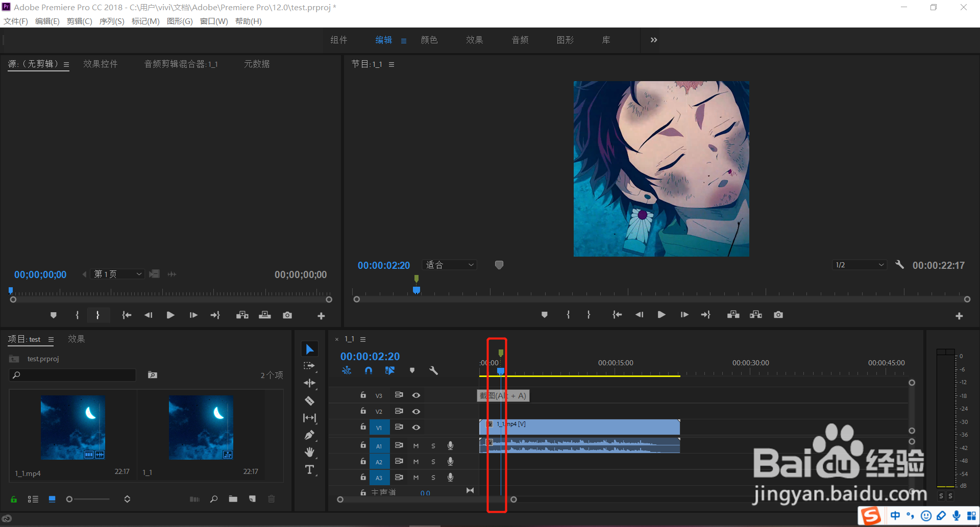Open 文件(F) menu
980x527 pixels.
pyautogui.click(x=16, y=21)
